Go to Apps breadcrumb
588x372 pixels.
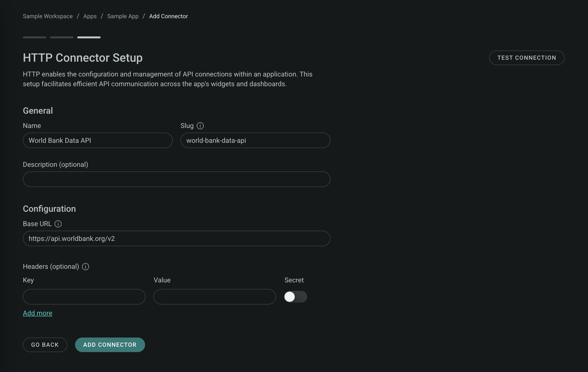coord(90,16)
